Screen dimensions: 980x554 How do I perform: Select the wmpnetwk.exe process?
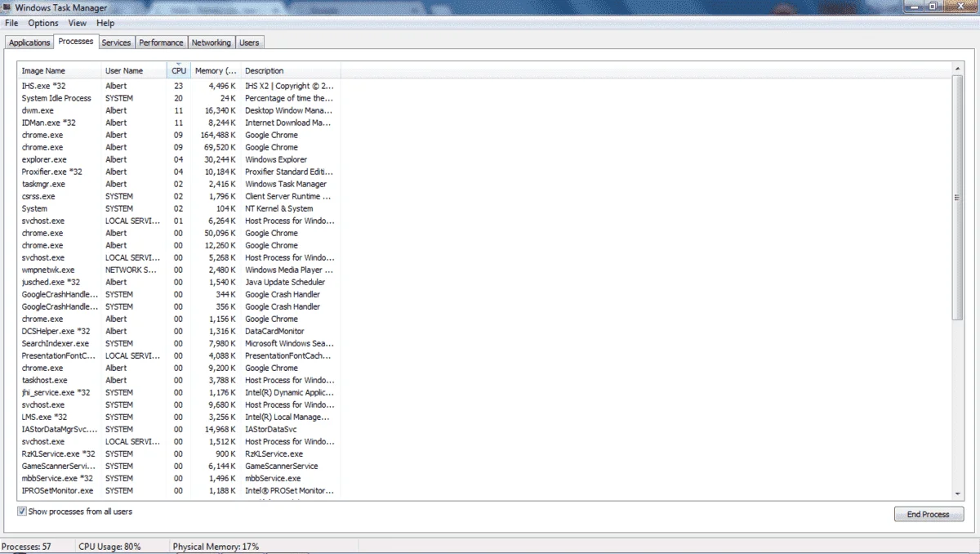click(x=179, y=269)
